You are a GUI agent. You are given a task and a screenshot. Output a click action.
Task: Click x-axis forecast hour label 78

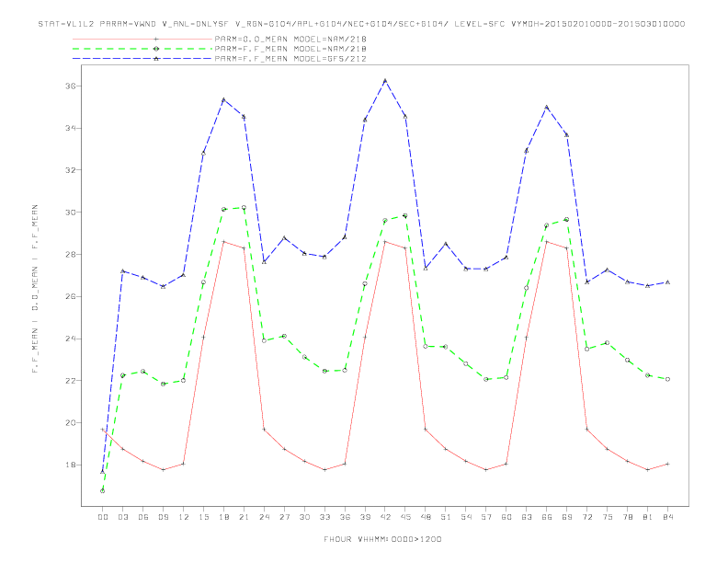[628, 517]
